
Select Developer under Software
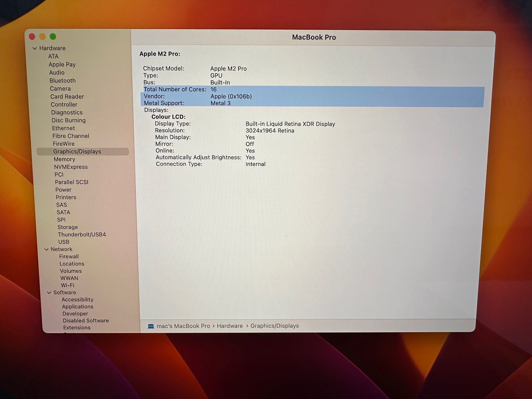coord(75,313)
